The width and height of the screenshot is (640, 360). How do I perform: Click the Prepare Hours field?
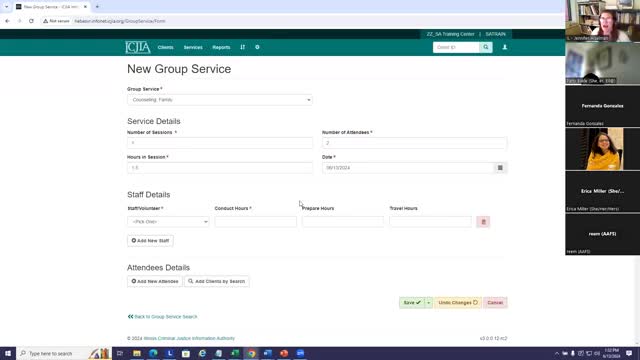pyautogui.click(x=343, y=222)
